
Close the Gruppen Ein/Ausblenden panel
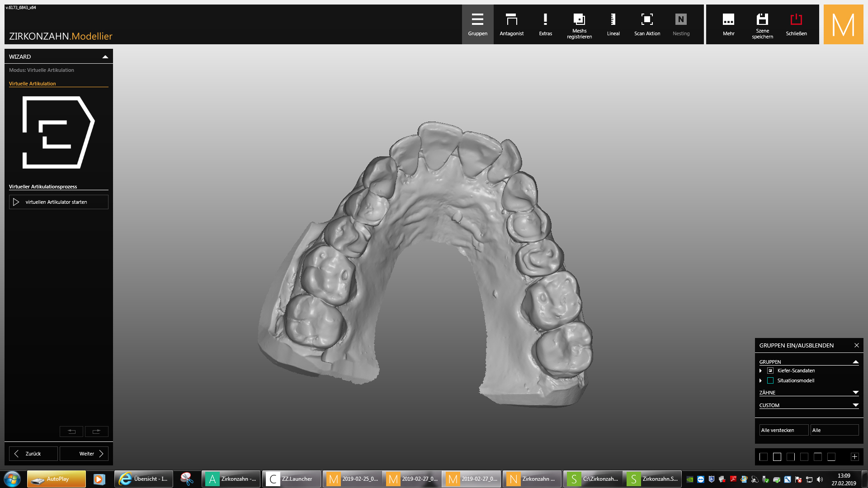(x=856, y=345)
